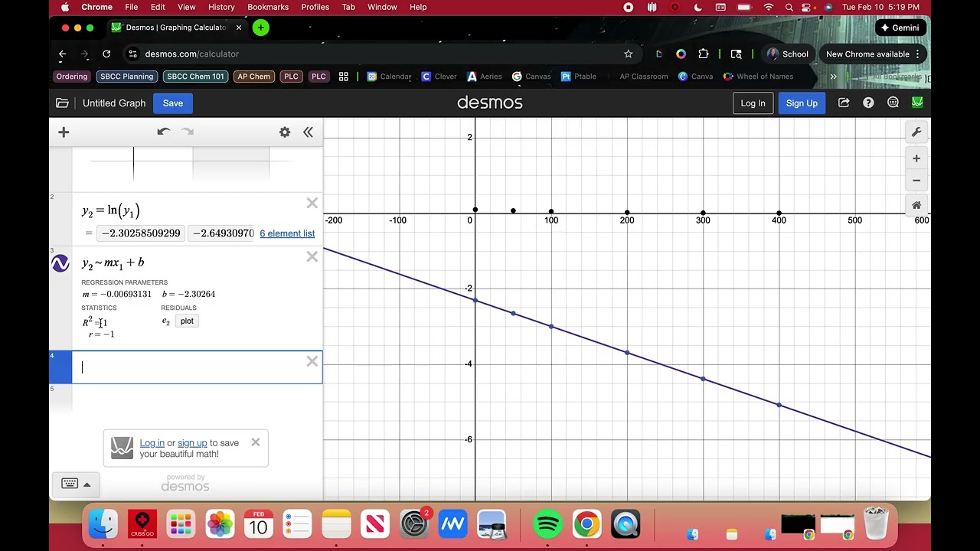Open the Desmos graph folder icon
The height and width of the screenshot is (551, 980).
(62, 103)
